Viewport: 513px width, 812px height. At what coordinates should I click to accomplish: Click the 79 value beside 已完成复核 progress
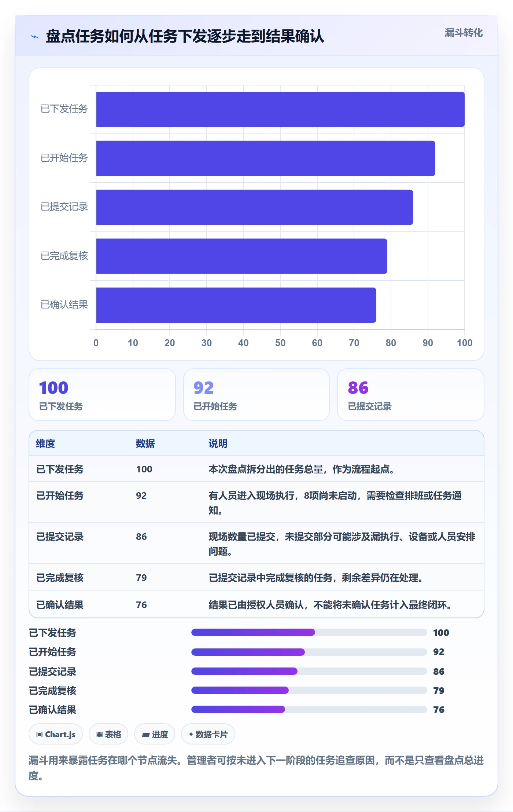tap(439, 691)
